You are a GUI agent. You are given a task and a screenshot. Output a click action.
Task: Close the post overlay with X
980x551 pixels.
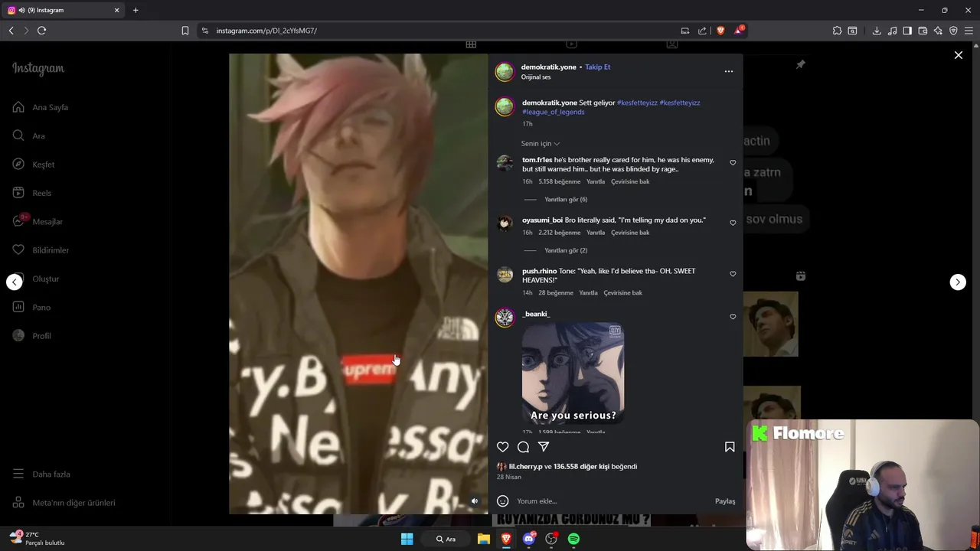958,55
